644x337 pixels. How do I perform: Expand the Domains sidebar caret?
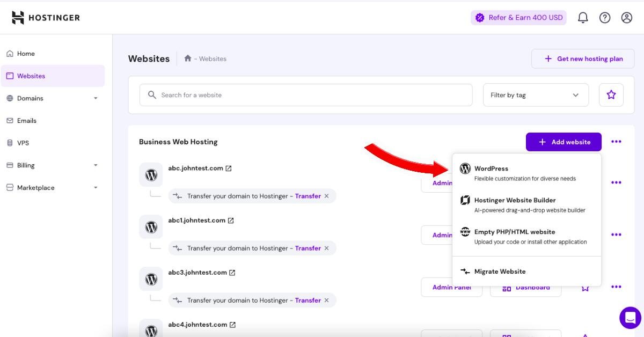(96, 98)
